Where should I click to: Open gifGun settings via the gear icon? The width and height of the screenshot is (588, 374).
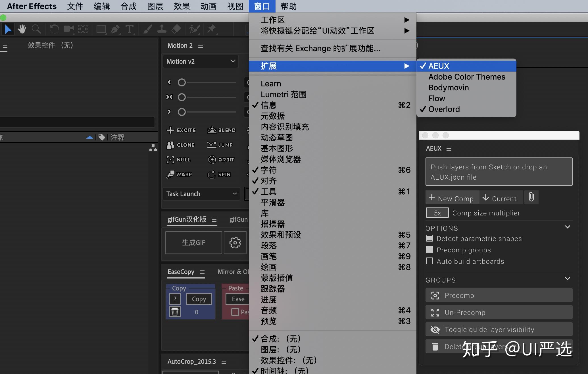point(235,242)
